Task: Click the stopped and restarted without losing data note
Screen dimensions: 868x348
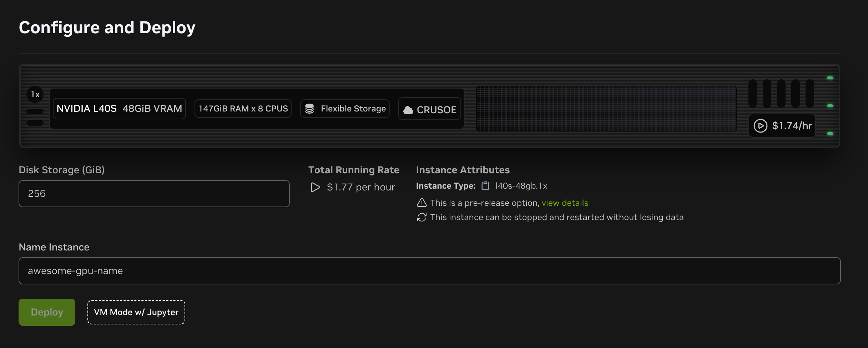Action: [557, 217]
